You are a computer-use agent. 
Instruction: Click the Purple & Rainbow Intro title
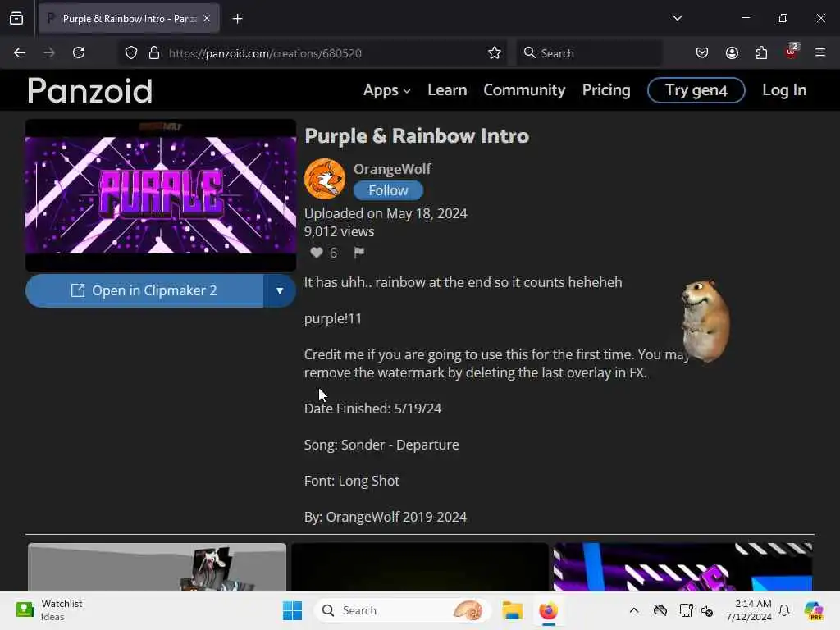[416, 136]
